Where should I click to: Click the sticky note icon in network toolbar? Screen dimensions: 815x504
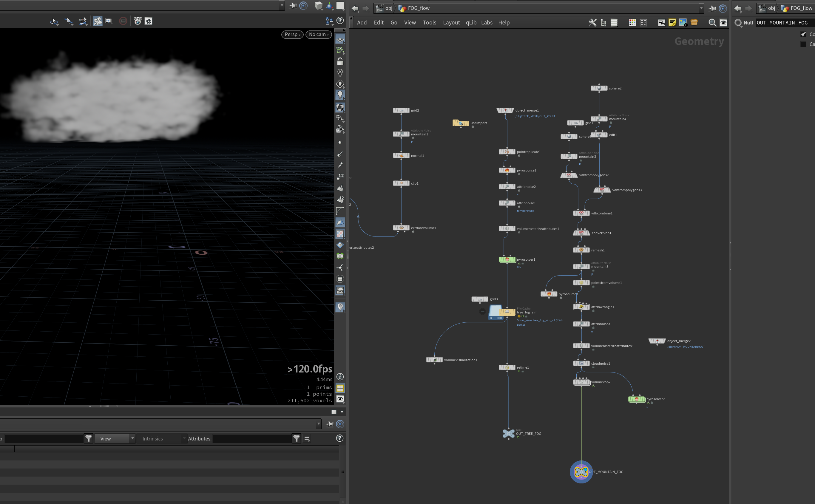pos(672,23)
